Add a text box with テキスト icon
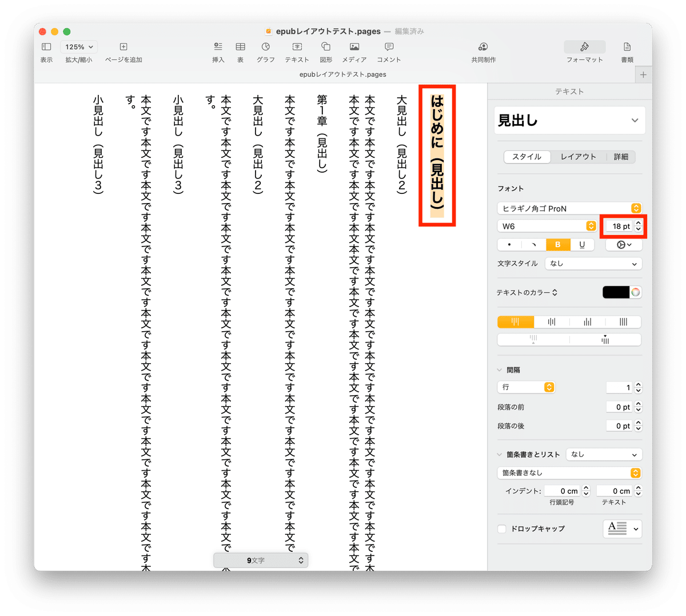The image size is (686, 616). (297, 47)
